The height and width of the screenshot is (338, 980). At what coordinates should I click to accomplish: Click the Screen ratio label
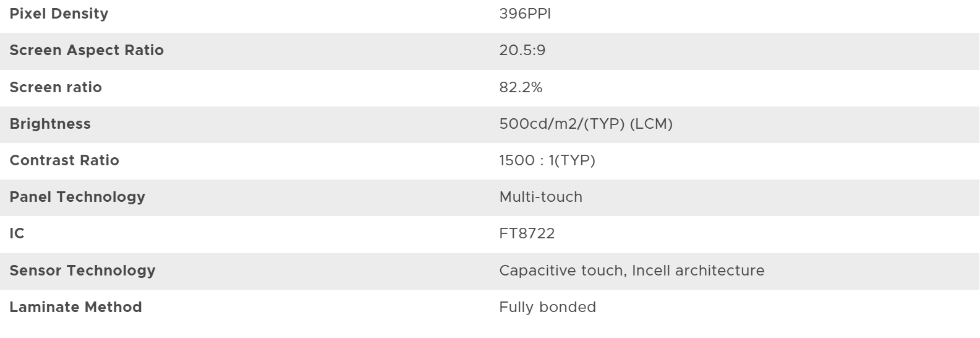click(x=56, y=87)
